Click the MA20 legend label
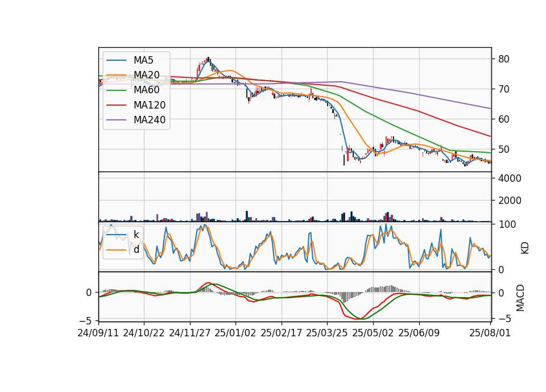 pos(146,75)
